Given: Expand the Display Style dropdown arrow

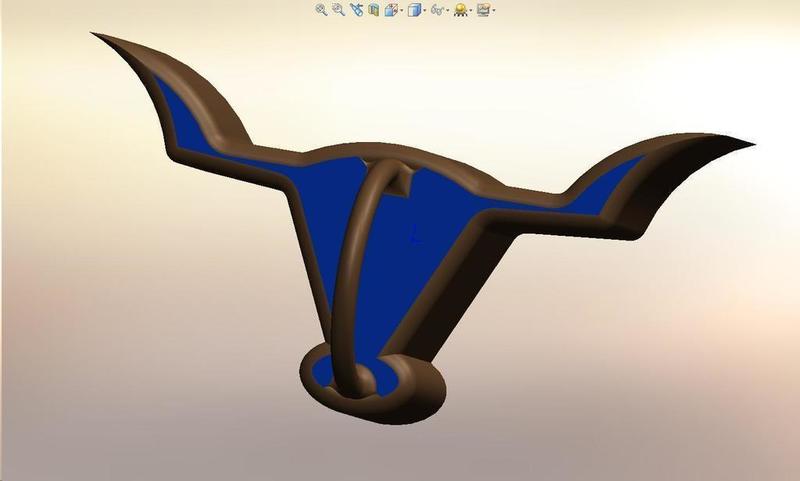Looking at the screenshot, I should click(425, 11).
